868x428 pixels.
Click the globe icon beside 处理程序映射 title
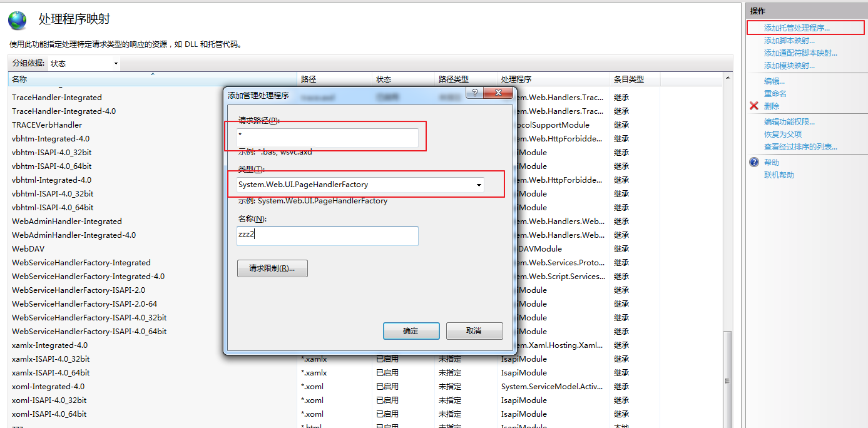[x=18, y=21]
